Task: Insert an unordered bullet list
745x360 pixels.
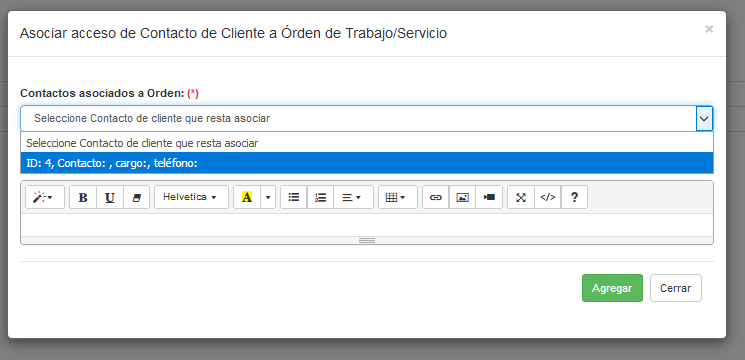Action: (294, 197)
